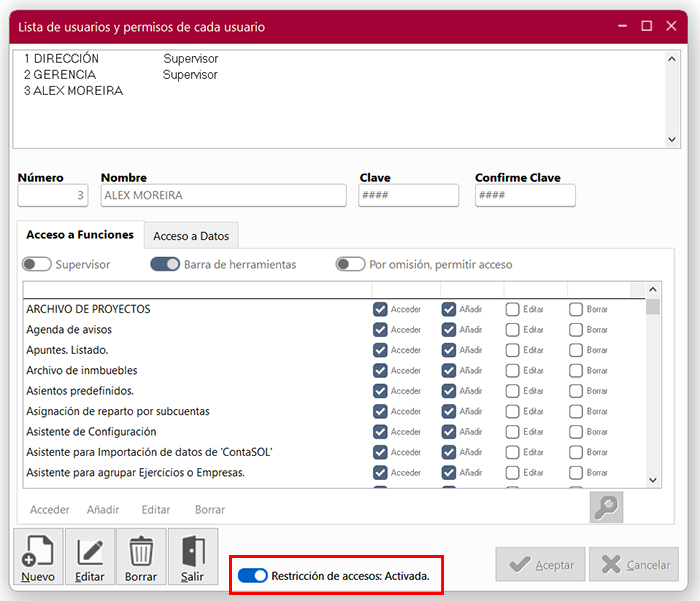Select user 2 GERENCIA in list
The image size is (700, 601).
[x=60, y=75]
